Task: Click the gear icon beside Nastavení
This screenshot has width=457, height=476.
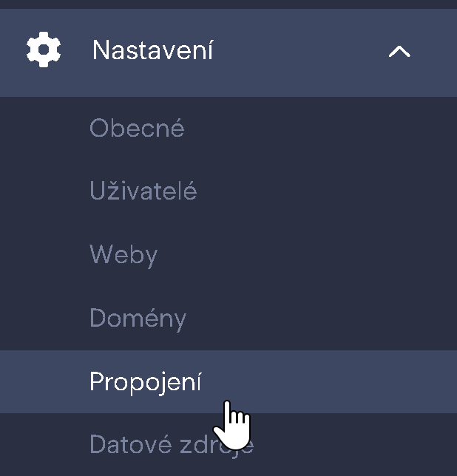Action: (44, 50)
